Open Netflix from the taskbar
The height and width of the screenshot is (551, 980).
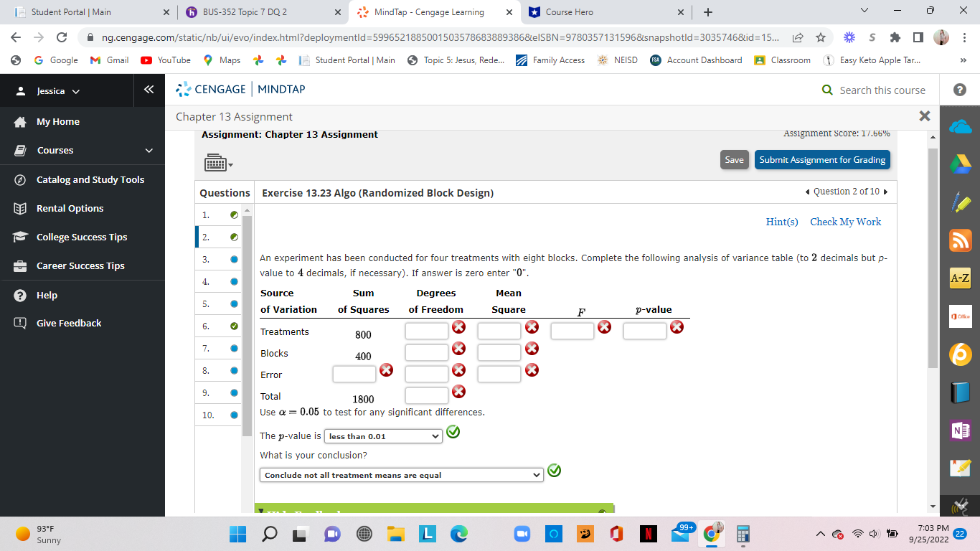(649, 534)
